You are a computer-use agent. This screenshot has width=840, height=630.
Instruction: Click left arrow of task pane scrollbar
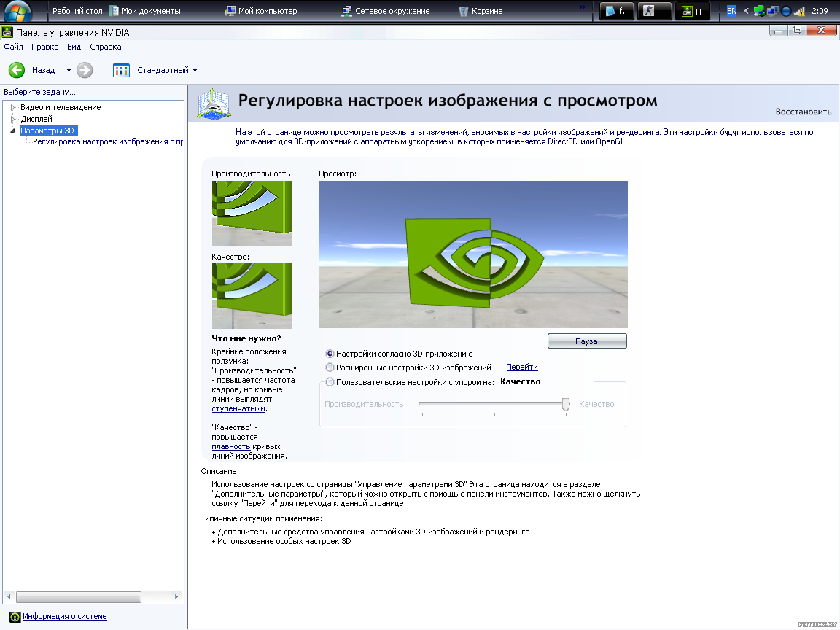pos(9,596)
